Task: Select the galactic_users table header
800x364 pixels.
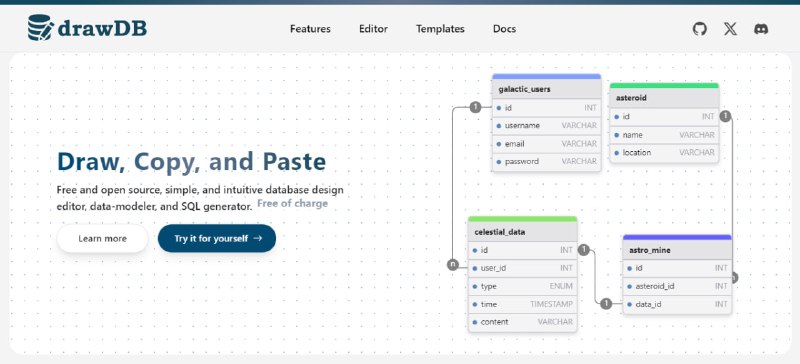Action: 546,89
